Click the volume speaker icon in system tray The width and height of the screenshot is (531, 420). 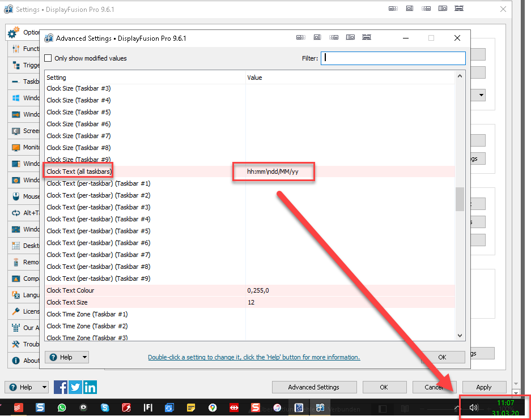click(474, 408)
